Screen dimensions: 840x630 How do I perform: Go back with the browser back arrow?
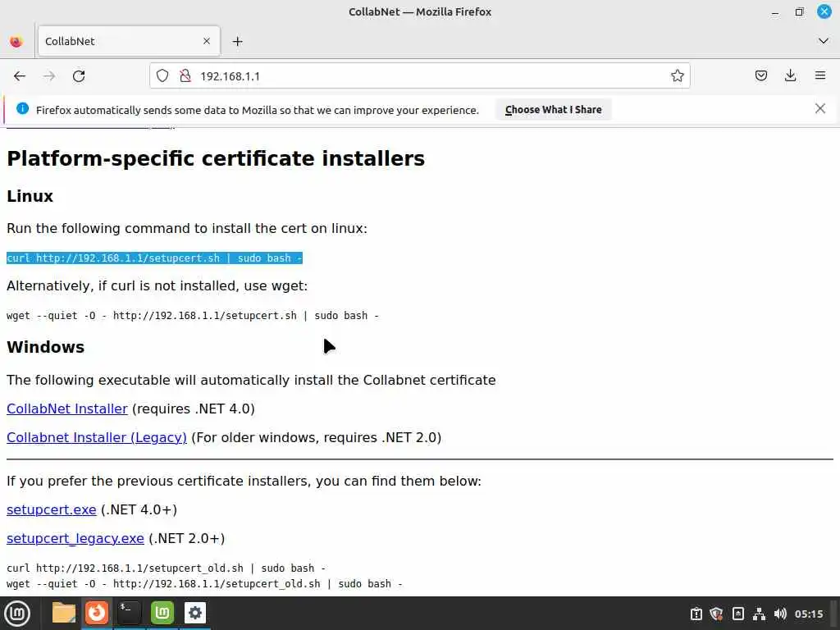[x=20, y=76]
